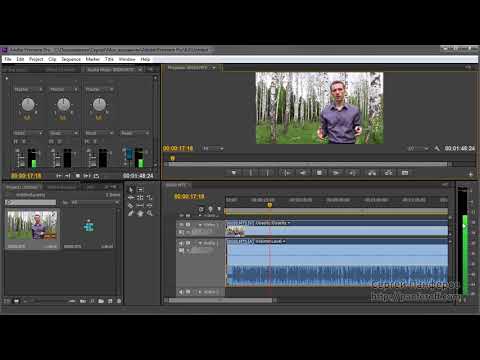Open the Volume Level dropdown on audio clip
This screenshot has width=480, height=360.
[x=284, y=241]
